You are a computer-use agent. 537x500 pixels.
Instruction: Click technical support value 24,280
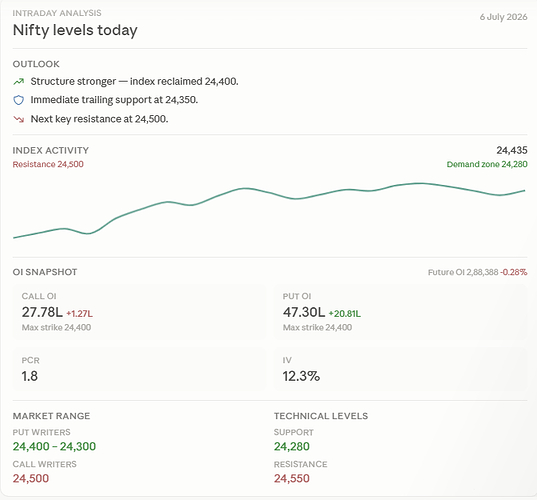click(x=292, y=447)
